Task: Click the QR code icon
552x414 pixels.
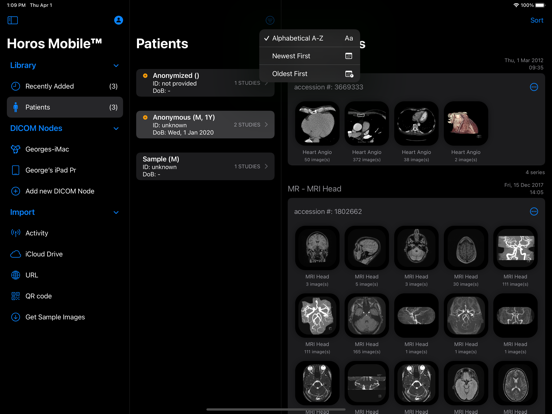Action: point(15,296)
